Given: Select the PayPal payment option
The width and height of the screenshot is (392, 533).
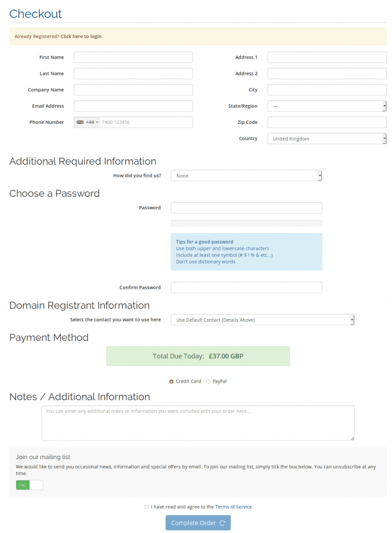Looking at the screenshot, I should pos(208,382).
